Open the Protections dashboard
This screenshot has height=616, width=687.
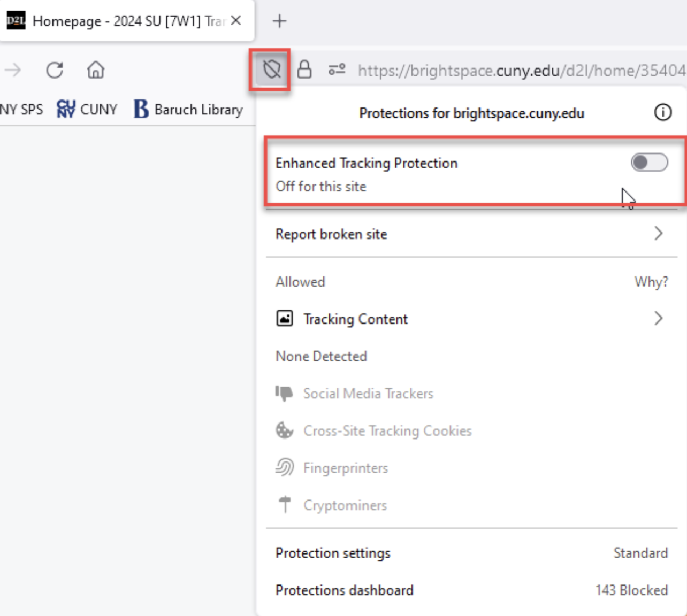tap(344, 590)
